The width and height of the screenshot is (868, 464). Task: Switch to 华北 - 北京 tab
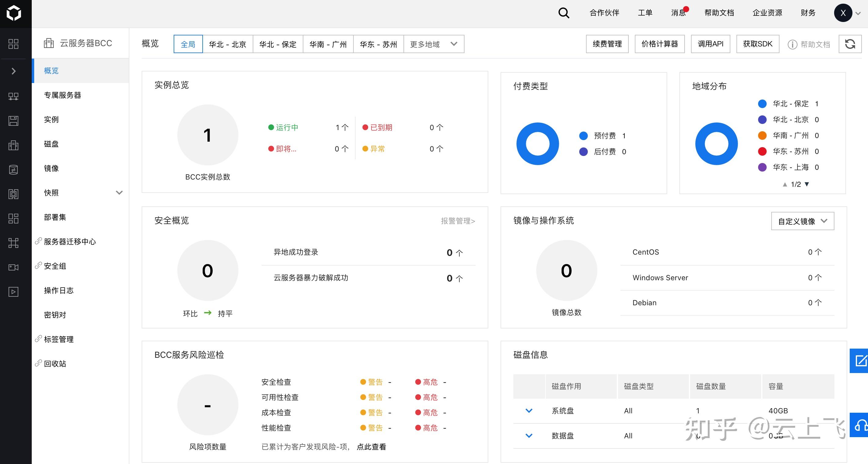point(227,44)
